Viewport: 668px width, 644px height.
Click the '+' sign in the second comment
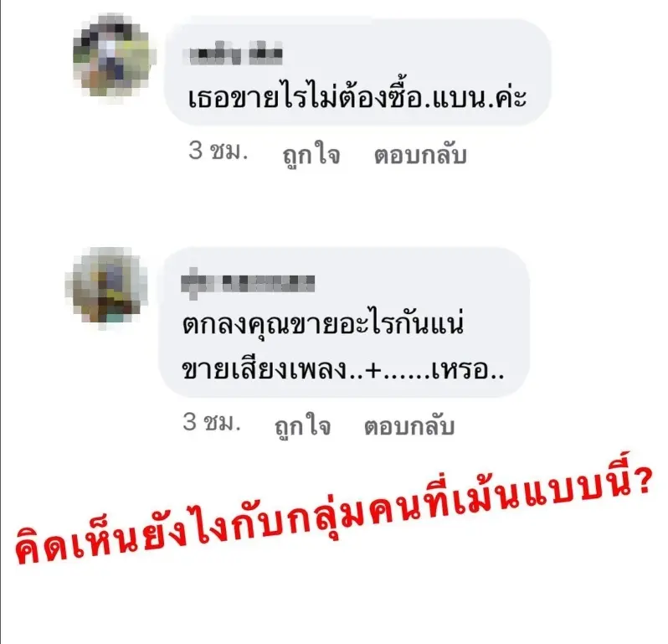coord(373,370)
